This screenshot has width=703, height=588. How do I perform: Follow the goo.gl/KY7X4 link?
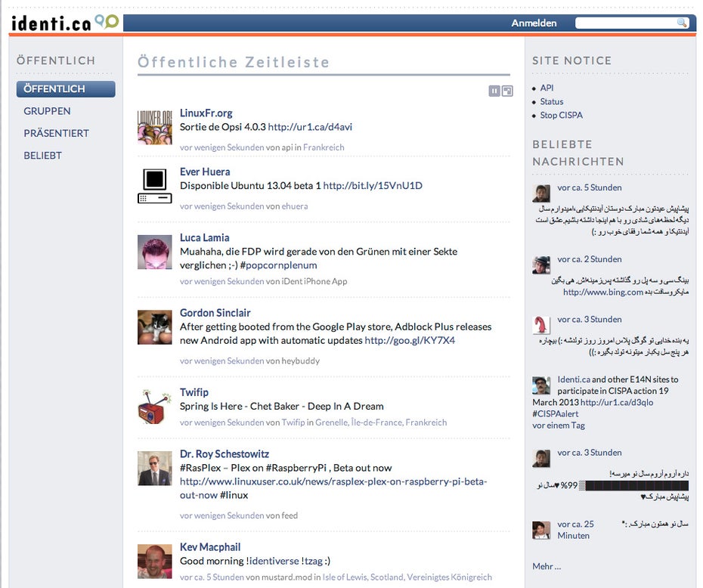(x=410, y=340)
